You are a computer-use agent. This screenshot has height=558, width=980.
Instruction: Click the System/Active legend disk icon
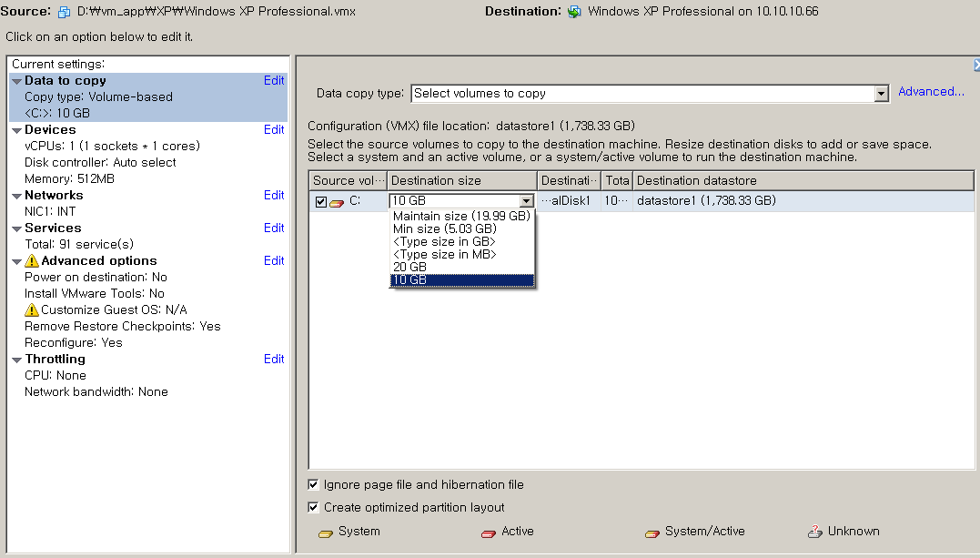(x=652, y=533)
